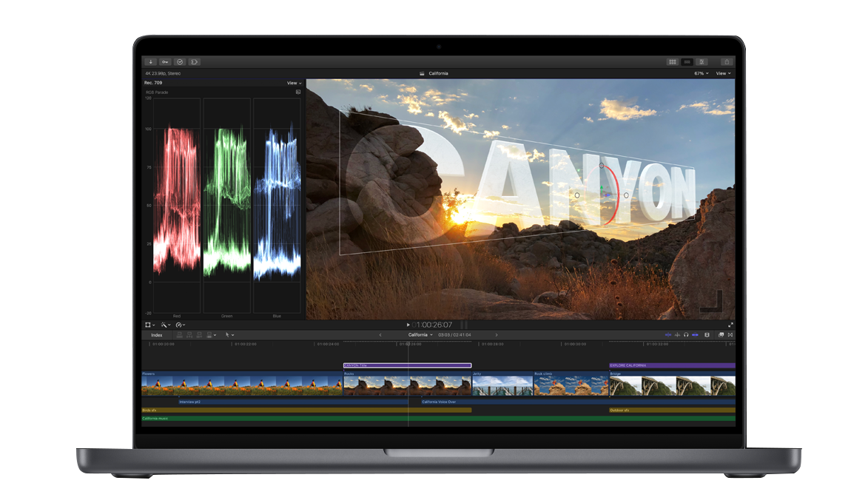Toggle the Inspector sliders button

point(702,62)
